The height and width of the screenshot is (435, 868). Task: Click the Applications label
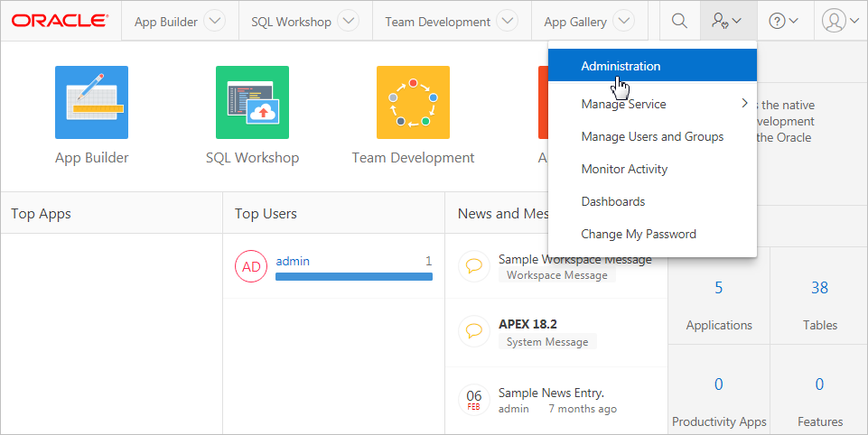pyautogui.click(x=719, y=326)
